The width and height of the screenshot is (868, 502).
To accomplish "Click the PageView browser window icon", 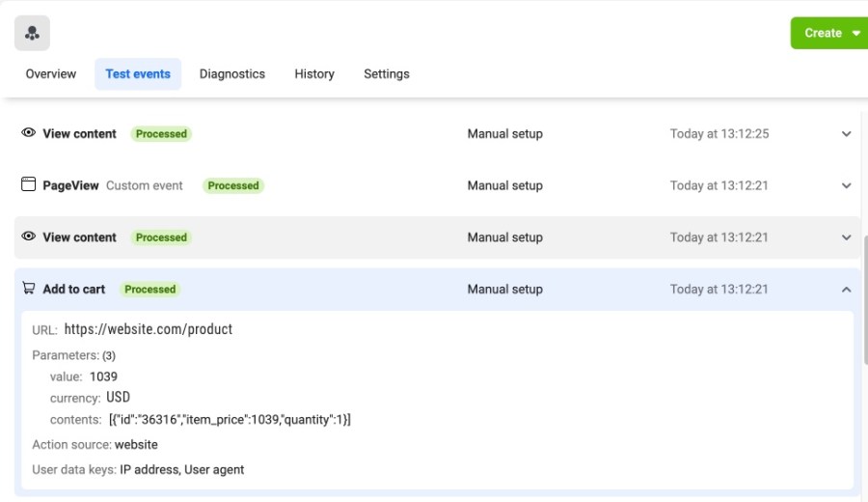I will [29, 185].
